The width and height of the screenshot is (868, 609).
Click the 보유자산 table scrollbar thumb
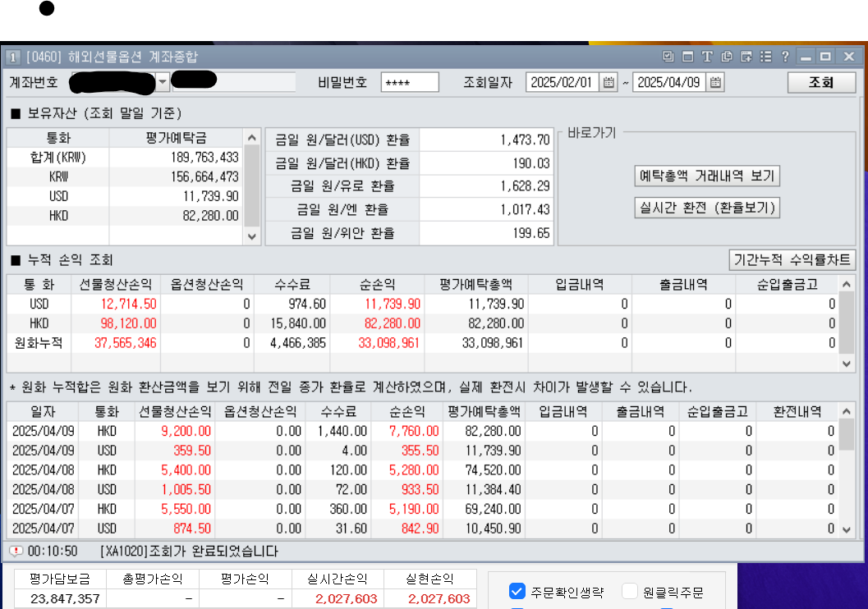click(252, 185)
